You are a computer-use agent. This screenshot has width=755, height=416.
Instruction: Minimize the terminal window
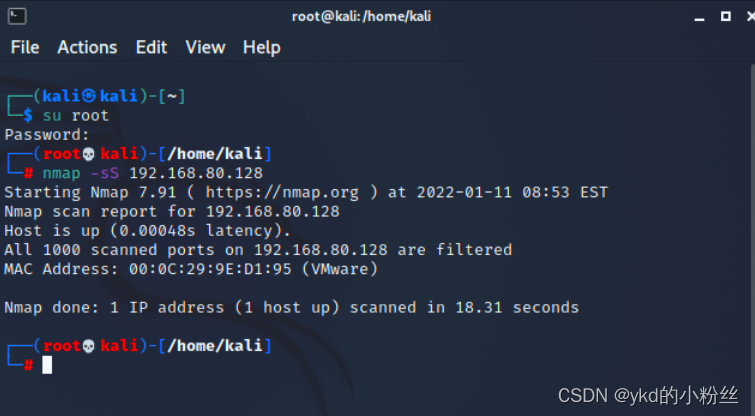tap(700, 17)
